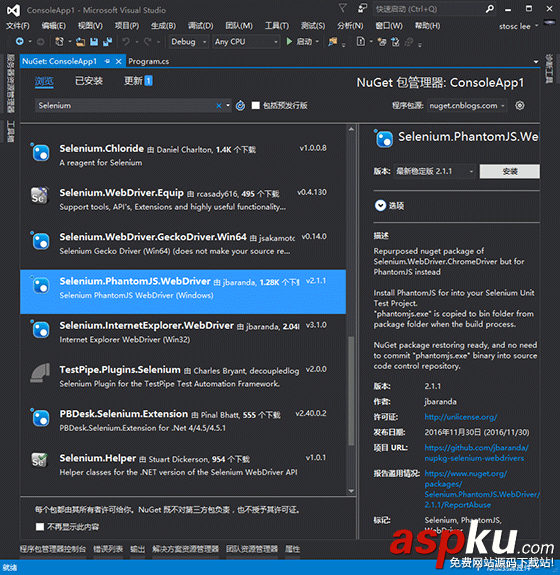Image resolution: width=560 pixels, height=575 pixels.
Task: Open the github.com/jbaranda project URL link
Action: pos(476,453)
